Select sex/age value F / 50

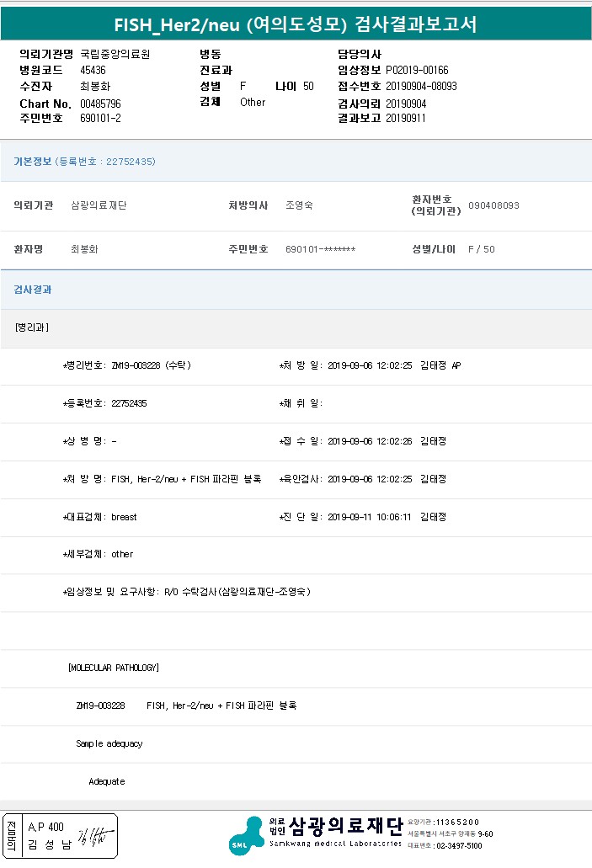point(481,249)
